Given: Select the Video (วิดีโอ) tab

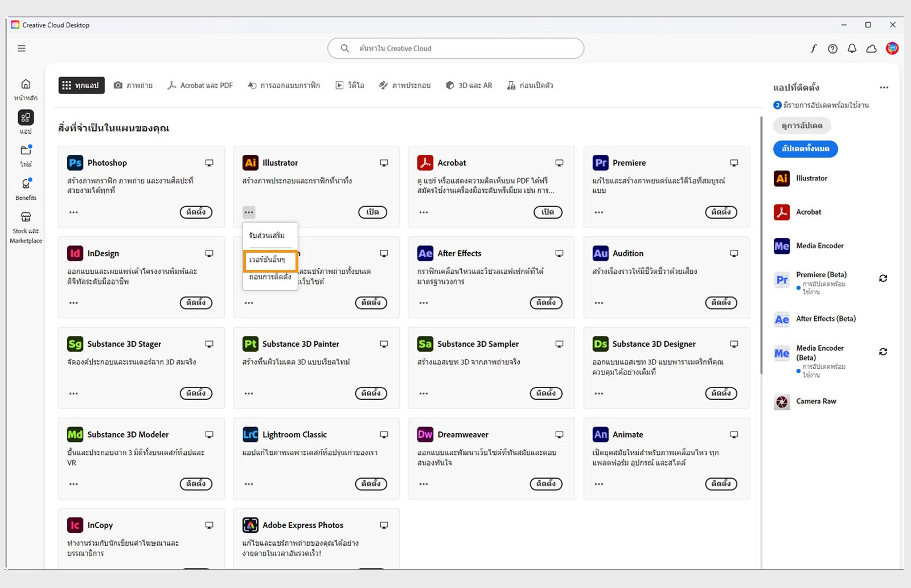Looking at the screenshot, I should [x=350, y=85].
